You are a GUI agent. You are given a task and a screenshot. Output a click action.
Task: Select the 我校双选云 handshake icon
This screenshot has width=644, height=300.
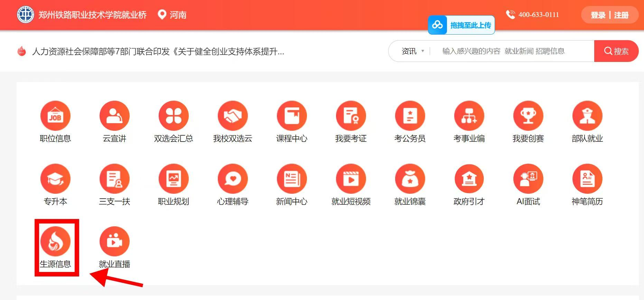click(x=233, y=116)
